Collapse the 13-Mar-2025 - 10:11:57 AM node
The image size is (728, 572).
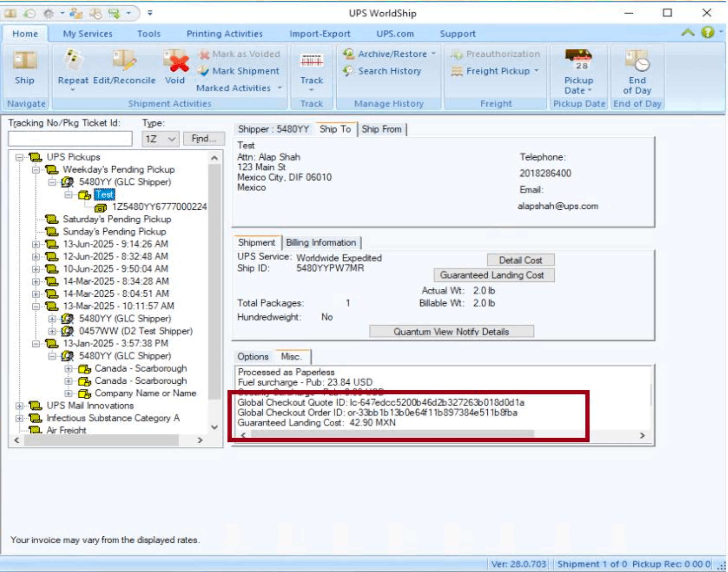pyautogui.click(x=36, y=306)
